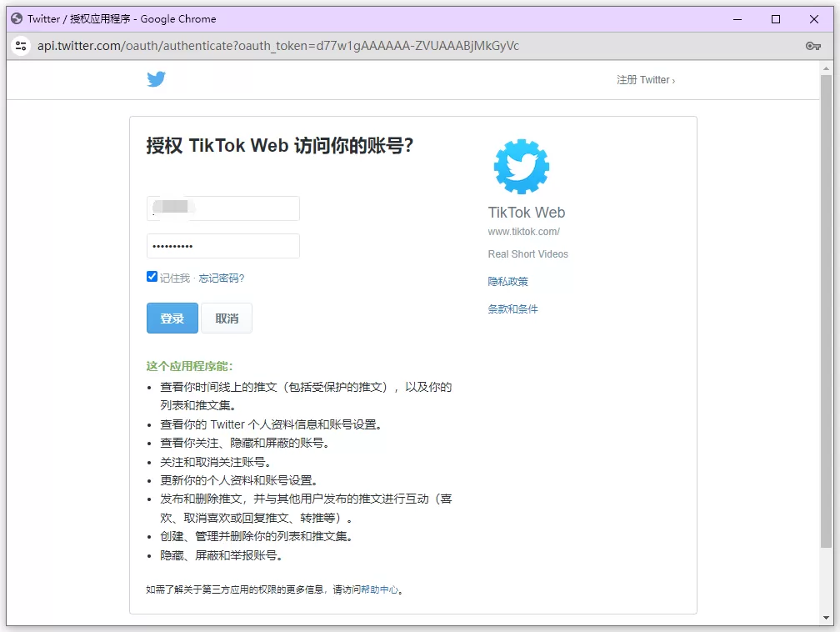Focus the password input field
Viewport: 840px width, 632px height.
tap(222, 246)
